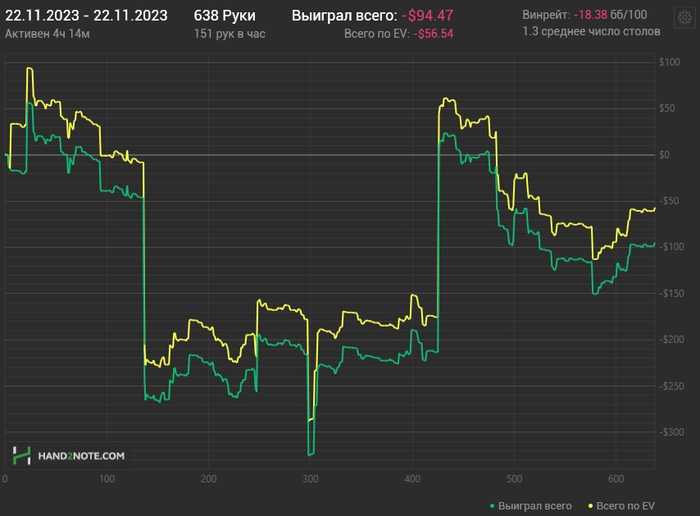The width and height of the screenshot is (700, 516).
Task: Click the 'Всего по EV: -$56.54' value
Action: 399,34
